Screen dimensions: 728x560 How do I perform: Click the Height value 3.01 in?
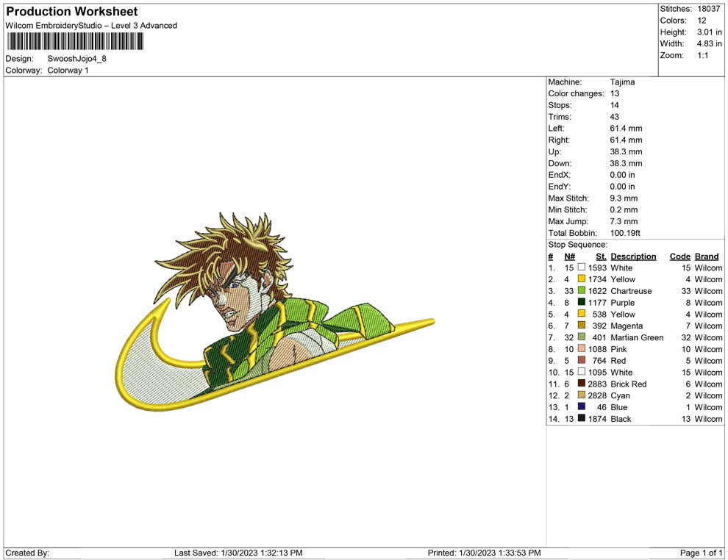(x=709, y=32)
